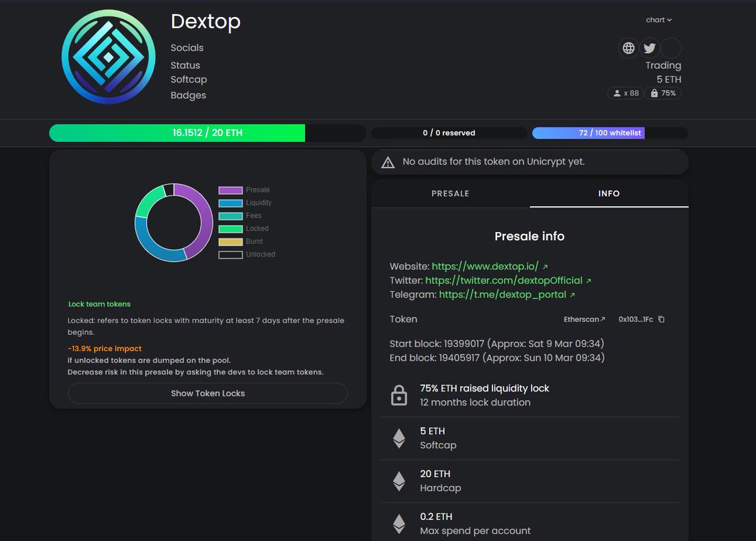Open the dextop.io website link
Screen dimensions: 756x541
(x=490, y=267)
